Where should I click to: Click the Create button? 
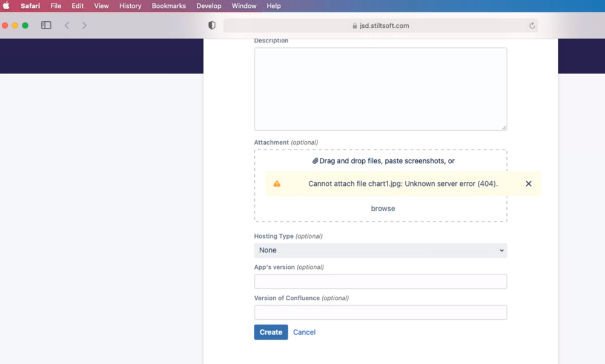[x=271, y=332]
